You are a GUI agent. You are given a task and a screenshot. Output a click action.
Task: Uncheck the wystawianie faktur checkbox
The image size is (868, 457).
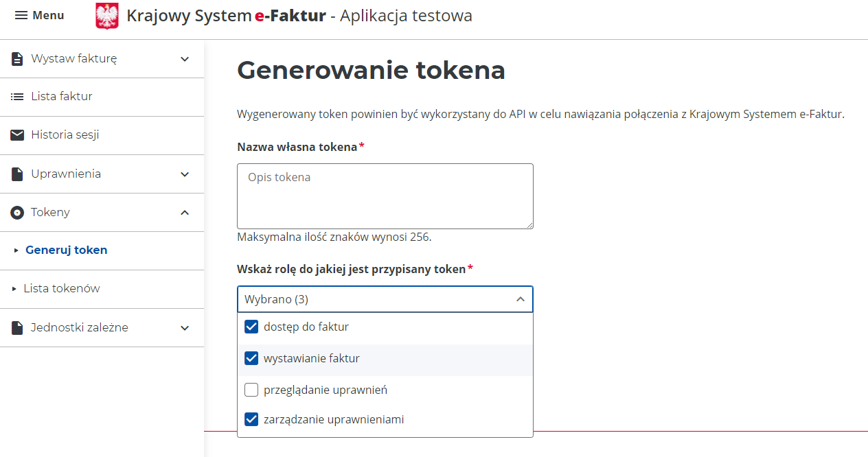click(251, 358)
